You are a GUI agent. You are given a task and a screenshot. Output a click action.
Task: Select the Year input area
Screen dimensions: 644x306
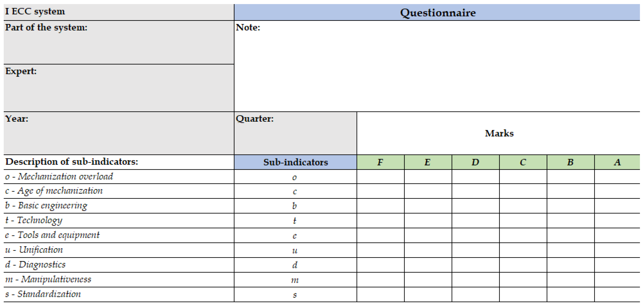[119, 133]
